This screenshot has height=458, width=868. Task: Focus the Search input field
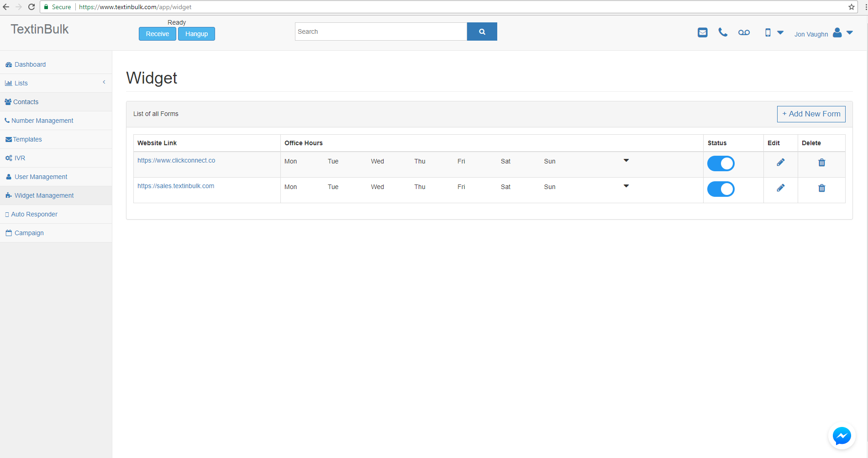[381, 32]
